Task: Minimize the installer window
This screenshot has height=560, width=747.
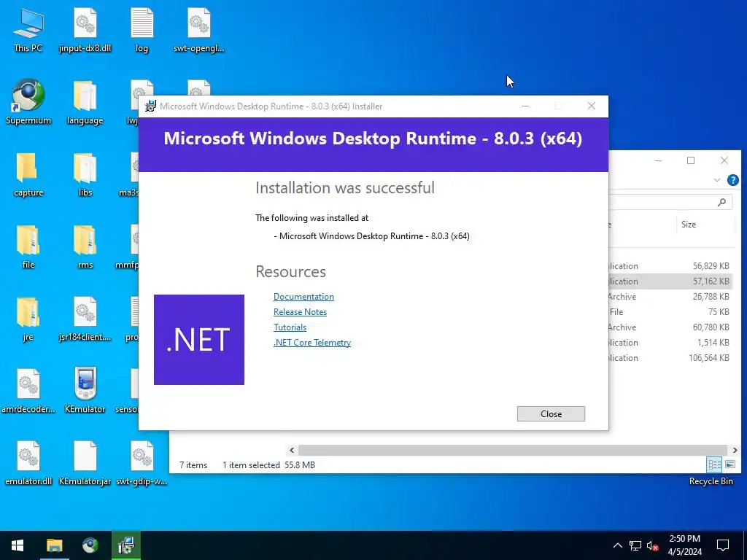Action: (525, 106)
